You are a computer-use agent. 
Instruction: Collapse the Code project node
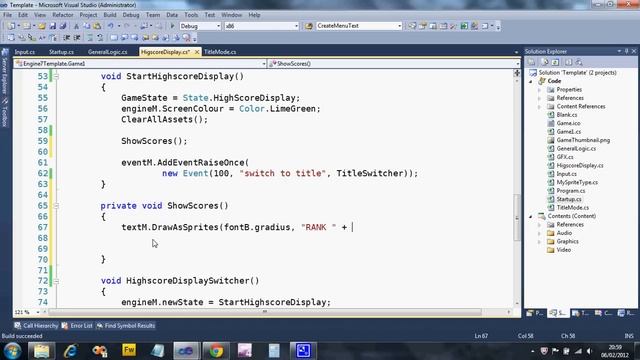[x=531, y=81]
